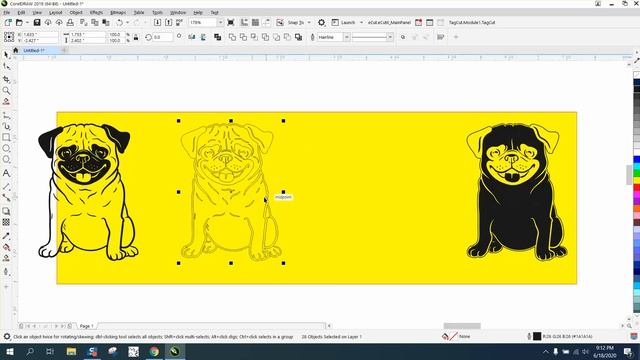This screenshot has width=640, height=360.
Task: Click the TagCut macro button
Action: 472,22
